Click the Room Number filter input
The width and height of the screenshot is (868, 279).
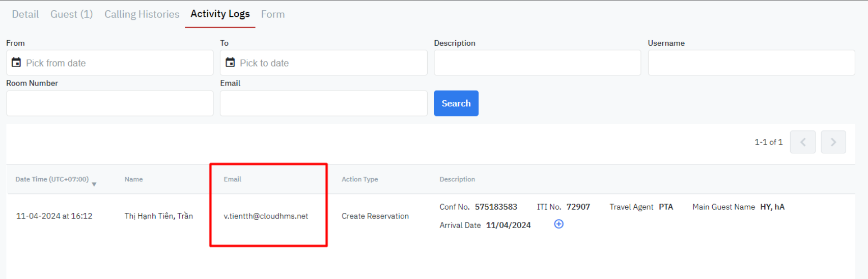coord(109,103)
